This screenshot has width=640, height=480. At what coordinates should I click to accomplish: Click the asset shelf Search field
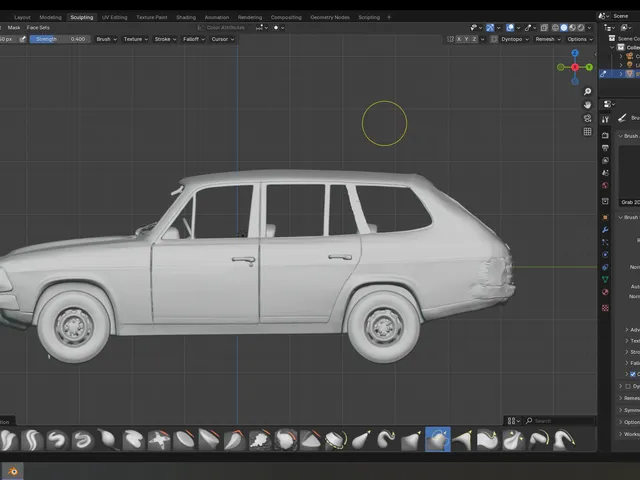tap(559, 420)
